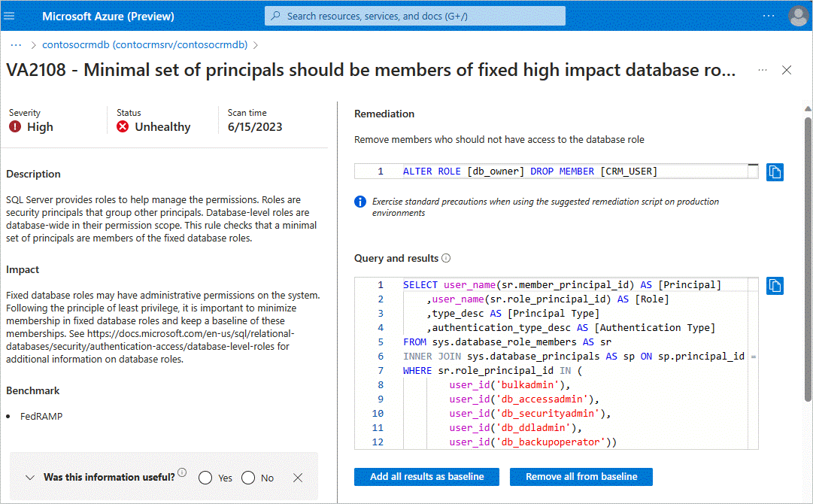Click the search resources, services, and docs box
The height and width of the screenshot is (504, 813).
point(415,16)
